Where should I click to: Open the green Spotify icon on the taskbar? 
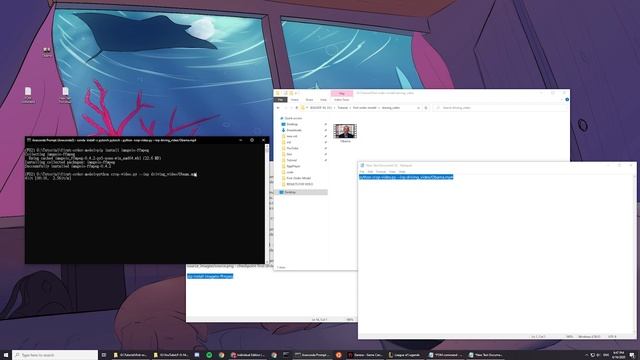pyautogui.click(x=209, y=355)
